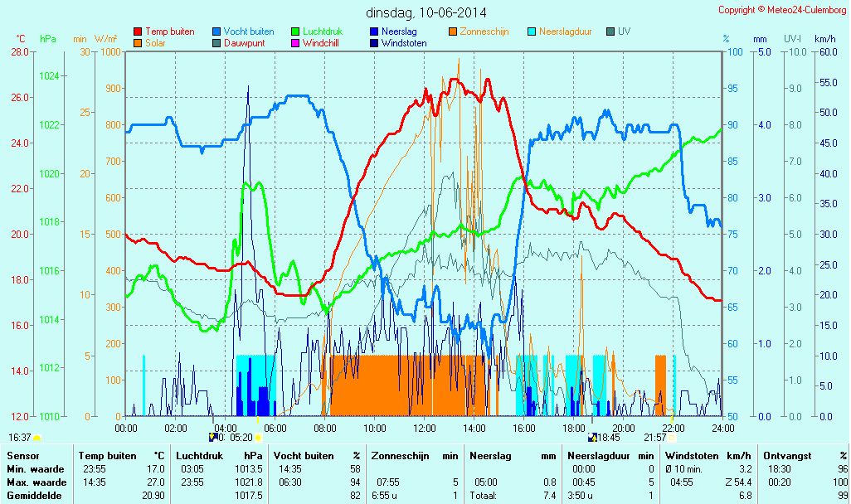The width and height of the screenshot is (851, 504).
Task: Click the moon phase icon near 04:00
Action: 214,437
